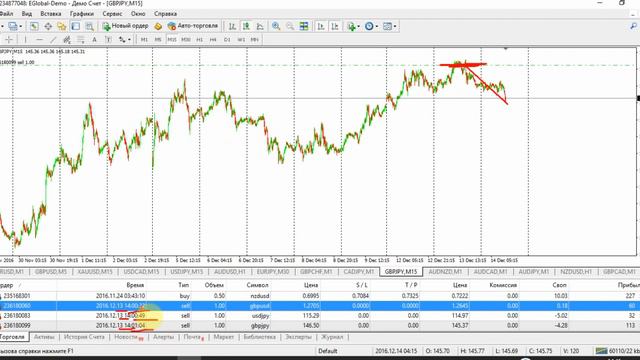Open the Справка menu
640x360 pixels.
165,13
